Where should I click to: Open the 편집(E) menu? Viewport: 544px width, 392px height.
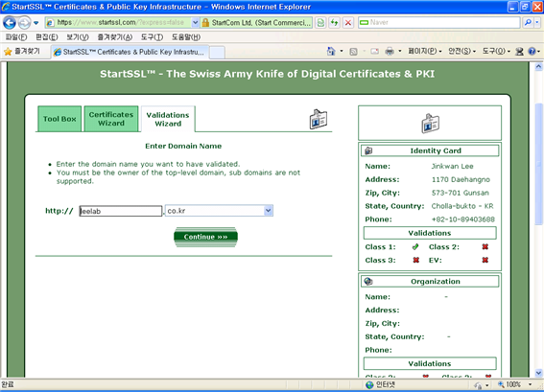pyautogui.click(x=46, y=37)
